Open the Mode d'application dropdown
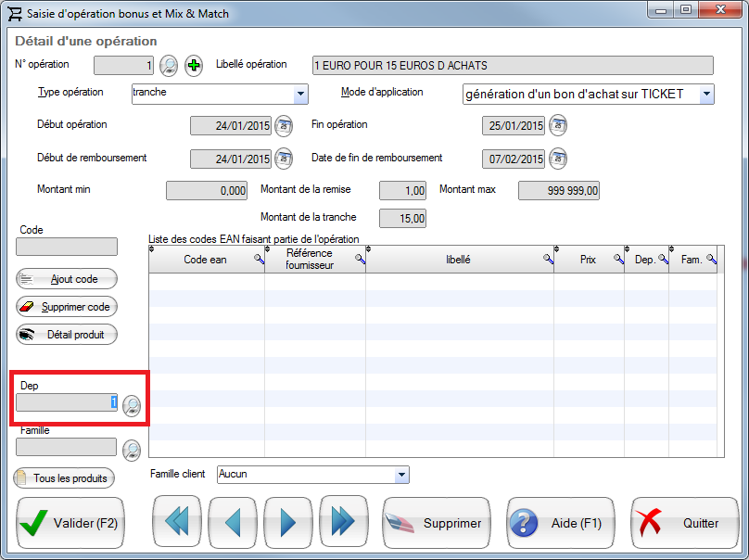The height and width of the screenshot is (560, 749). [x=706, y=94]
